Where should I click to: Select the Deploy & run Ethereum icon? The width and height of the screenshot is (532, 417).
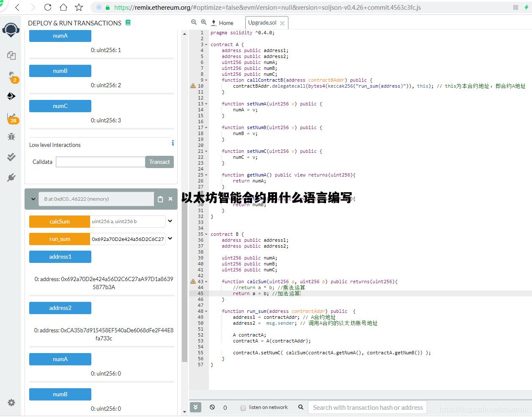11,96
